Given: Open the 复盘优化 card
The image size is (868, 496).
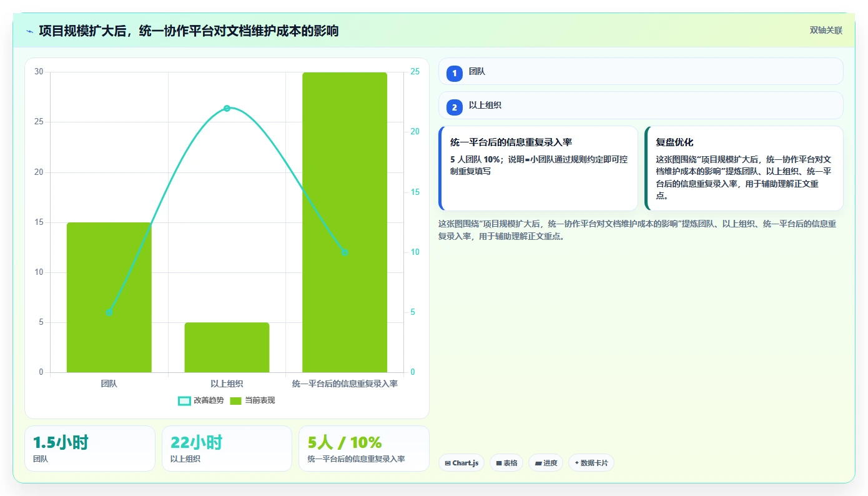Looking at the screenshot, I should (x=744, y=168).
